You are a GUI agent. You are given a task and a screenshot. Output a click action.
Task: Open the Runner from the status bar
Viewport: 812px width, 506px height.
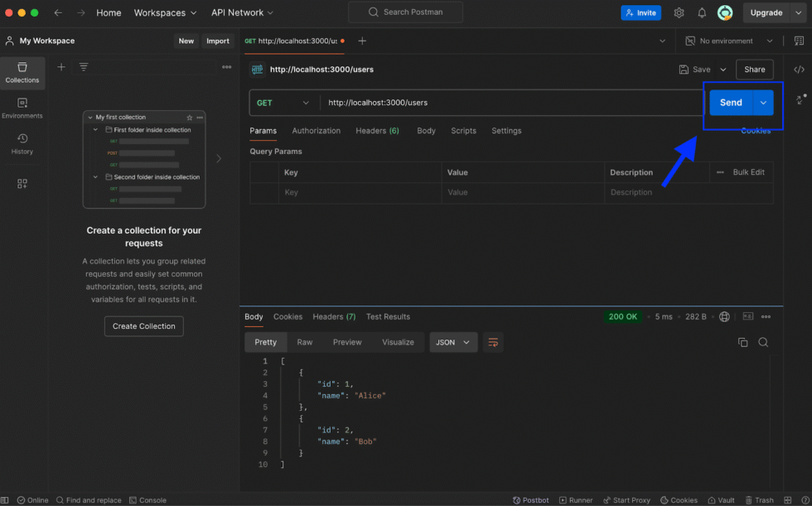(576, 500)
